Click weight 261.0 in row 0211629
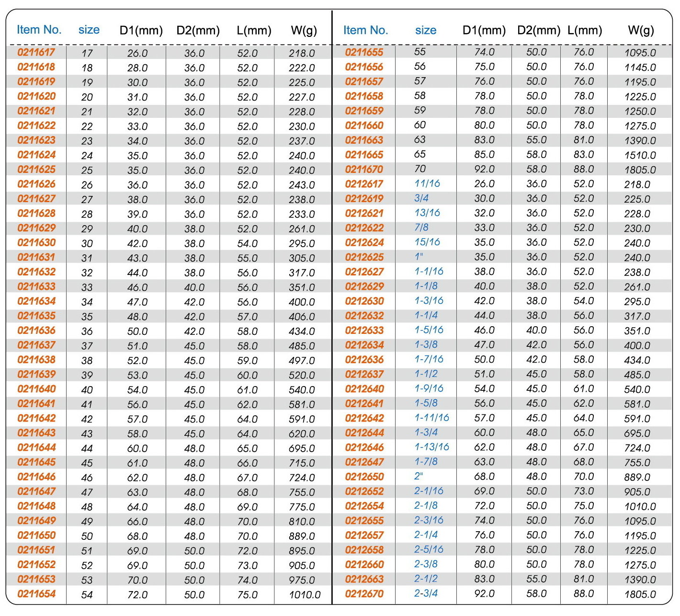680x616 pixels. coord(302,229)
